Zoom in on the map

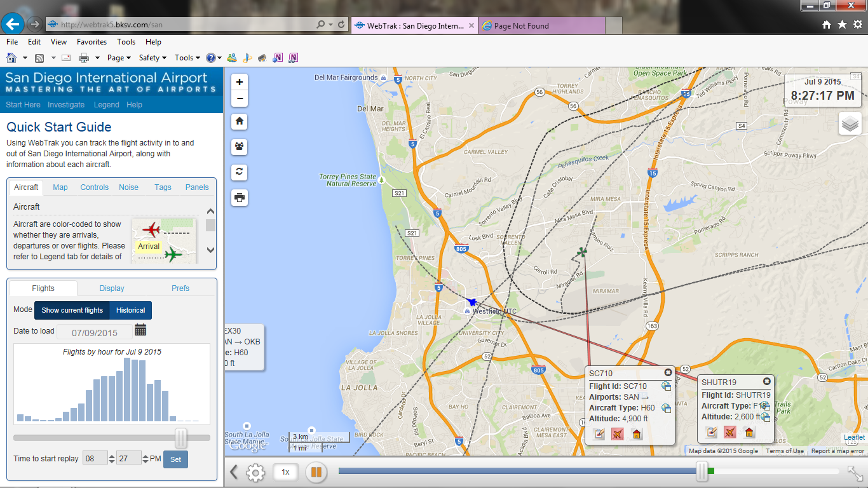240,82
